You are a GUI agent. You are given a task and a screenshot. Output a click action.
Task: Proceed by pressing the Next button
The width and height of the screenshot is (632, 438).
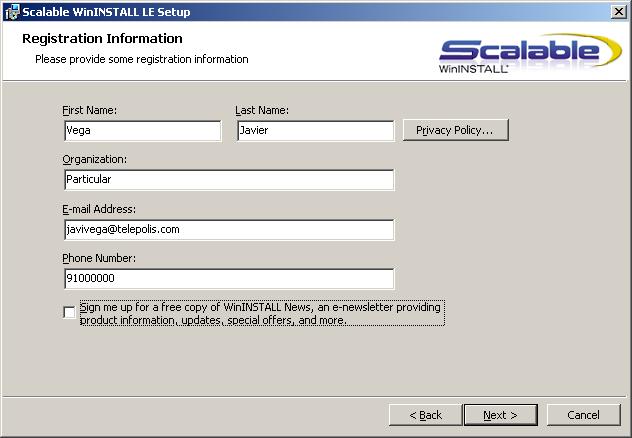[x=500, y=415]
